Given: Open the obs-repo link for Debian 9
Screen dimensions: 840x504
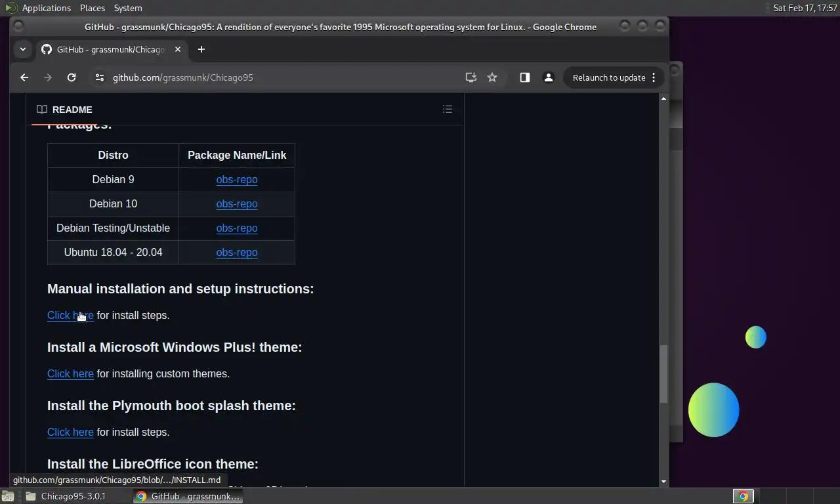Looking at the screenshot, I should pos(237,179).
